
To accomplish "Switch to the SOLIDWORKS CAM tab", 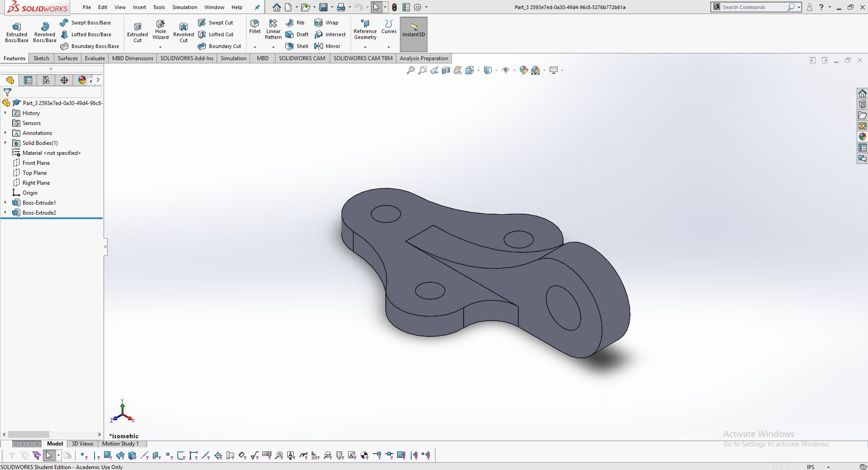I will pos(302,58).
